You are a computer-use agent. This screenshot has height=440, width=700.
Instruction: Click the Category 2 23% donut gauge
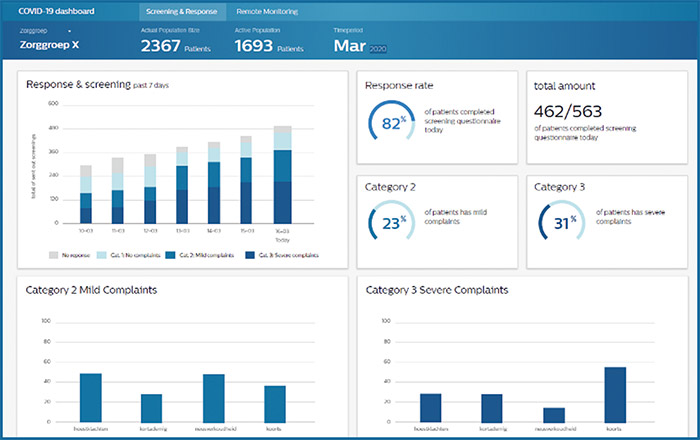pyautogui.click(x=391, y=222)
